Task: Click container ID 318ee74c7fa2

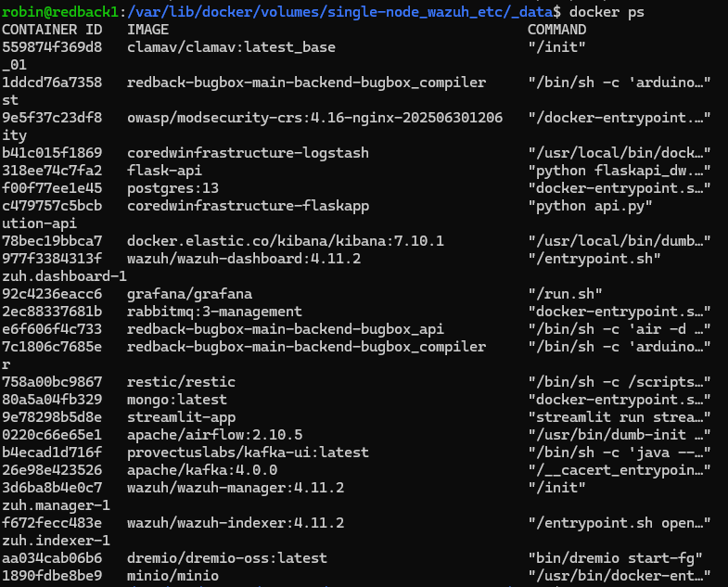Action: [52, 171]
